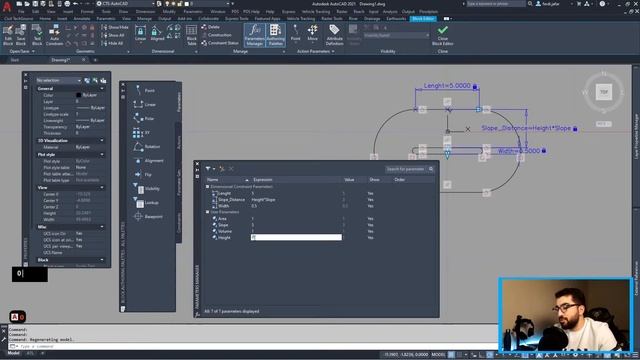This screenshot has width=640, height=360.
Task: Click Hide All geometric constraints
Action: (112, 43)
